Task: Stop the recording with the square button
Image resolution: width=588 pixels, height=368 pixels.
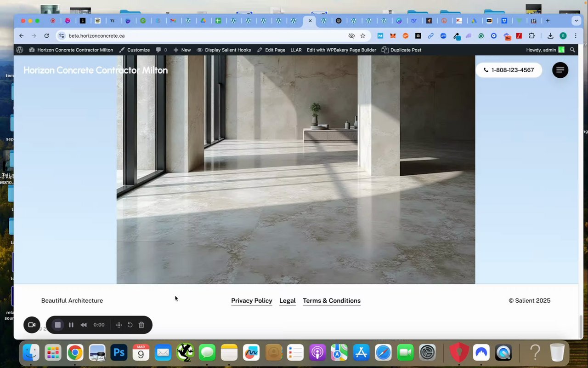Action: click(58, 325)
